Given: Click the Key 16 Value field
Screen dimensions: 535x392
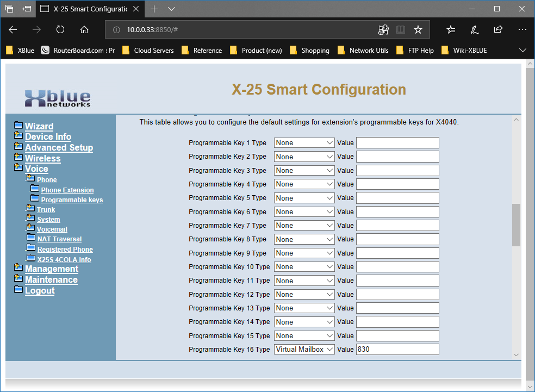Looking at the screenshot, I should point(397,350).
